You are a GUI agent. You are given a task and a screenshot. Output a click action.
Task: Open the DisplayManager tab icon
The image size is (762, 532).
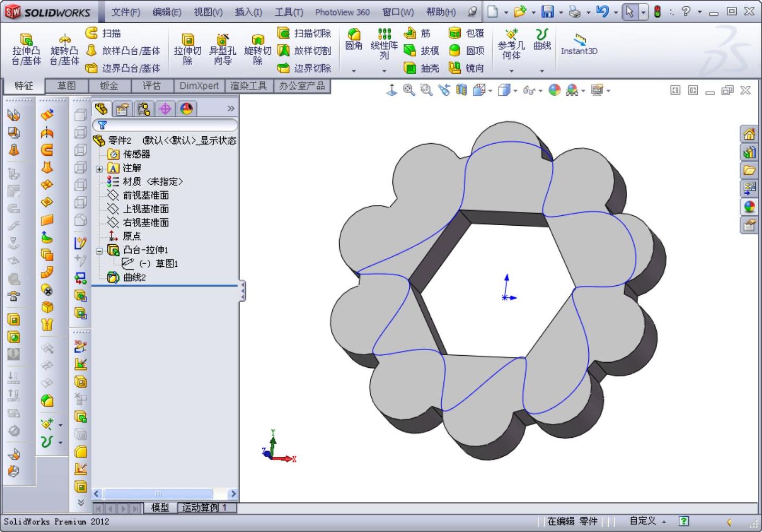coord(186,109)
